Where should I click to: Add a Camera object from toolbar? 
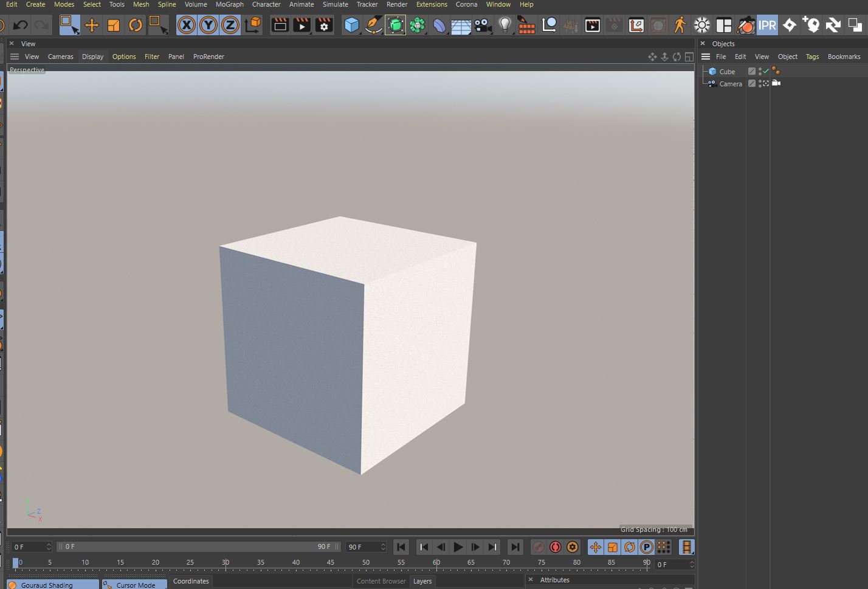click(483, 25)
